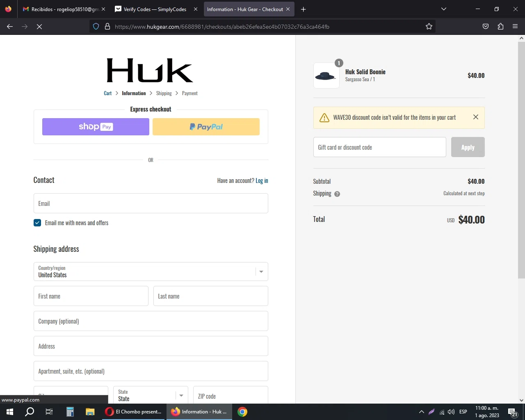Focus the Apartment, suite, etc. field
This screenshot has height=420, width=525.
tap(151, 371)
